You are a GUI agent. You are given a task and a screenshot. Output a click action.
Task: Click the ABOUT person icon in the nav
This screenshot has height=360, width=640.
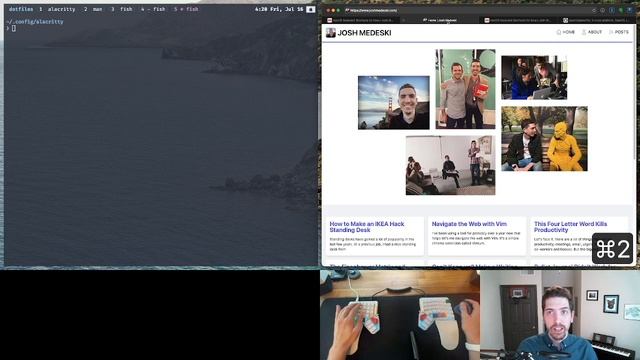click(584, 32)
